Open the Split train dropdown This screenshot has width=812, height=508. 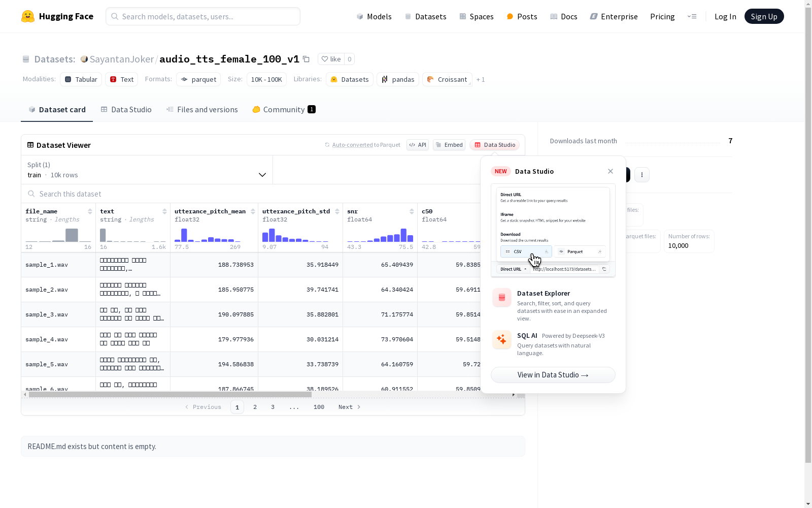[147, 170]
